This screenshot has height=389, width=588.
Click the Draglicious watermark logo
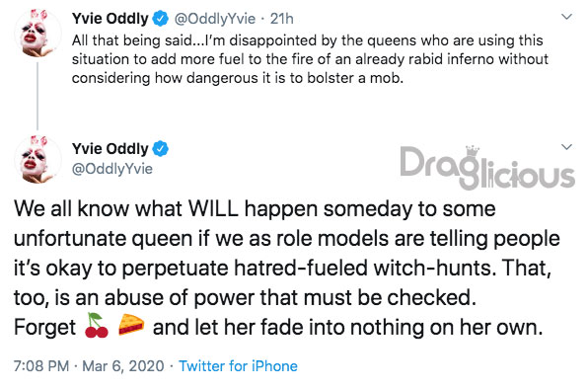486,168
